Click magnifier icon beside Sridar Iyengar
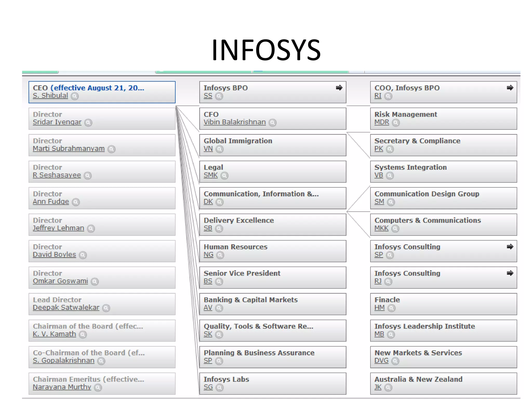 click(x=88, y=123)
